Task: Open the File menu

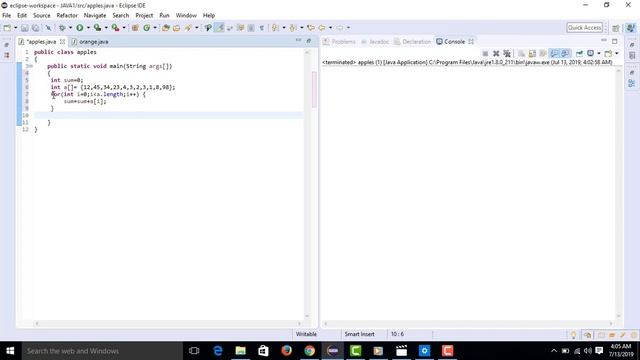Action: [7, 16]
